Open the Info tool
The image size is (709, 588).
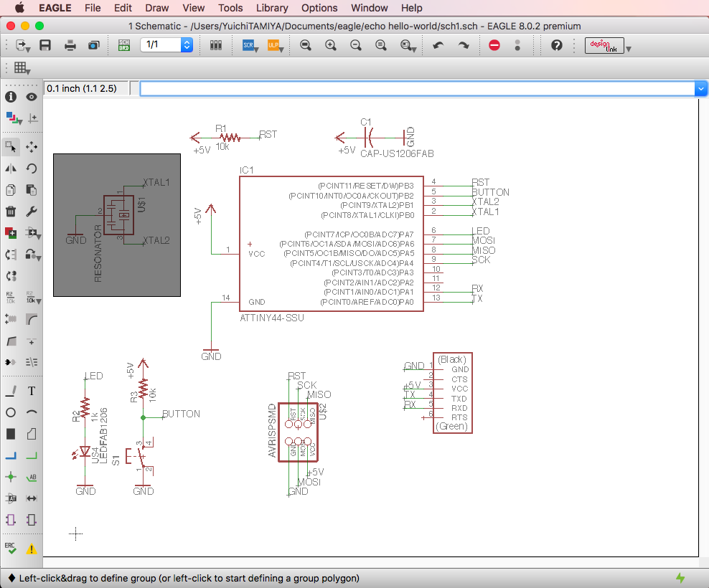[x=11, y=97]
